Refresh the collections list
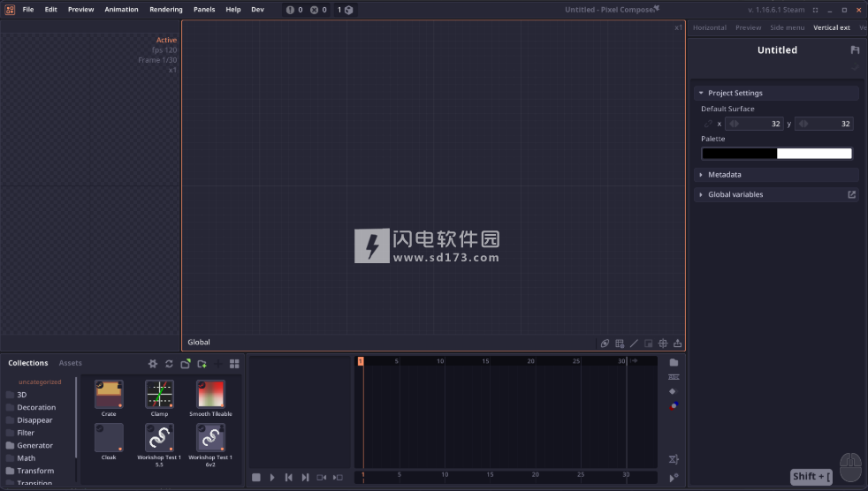Image resolution: width=868 pixels, height=491 pixels. click(x=170, y=363)
